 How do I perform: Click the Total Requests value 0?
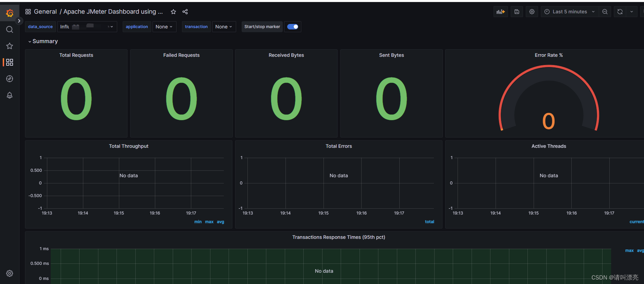pyautogui.click(x=76, y=99)
